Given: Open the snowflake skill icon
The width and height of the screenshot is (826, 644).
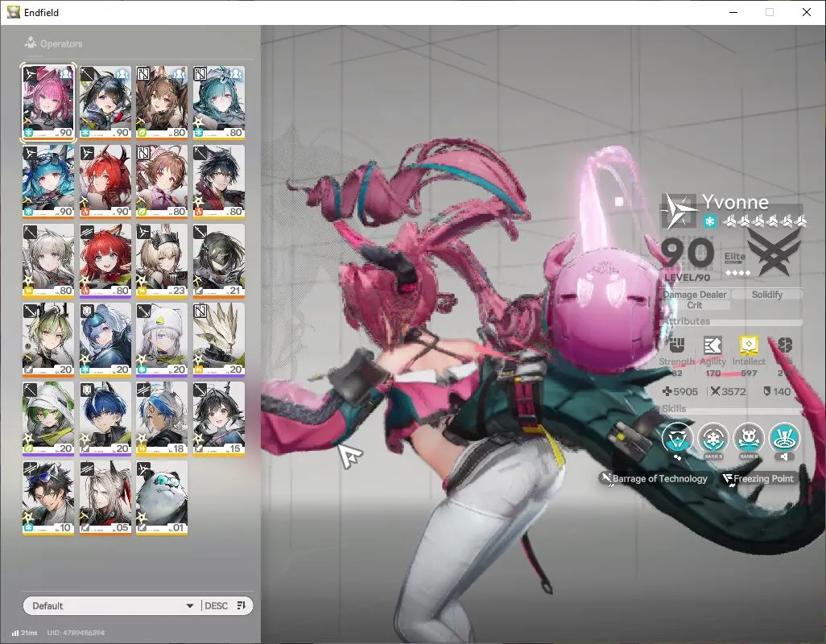Looking at the screenshot, I should coord(712,438).
